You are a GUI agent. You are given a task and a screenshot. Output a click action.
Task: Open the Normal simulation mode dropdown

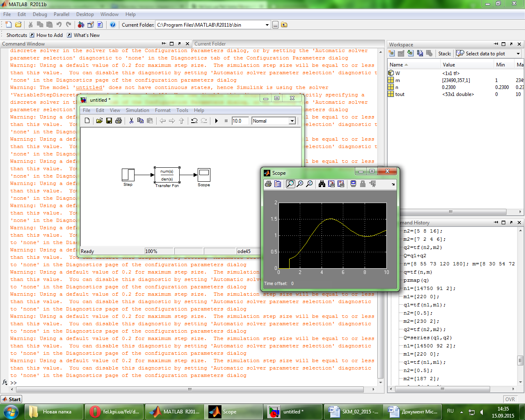(274, 121)
